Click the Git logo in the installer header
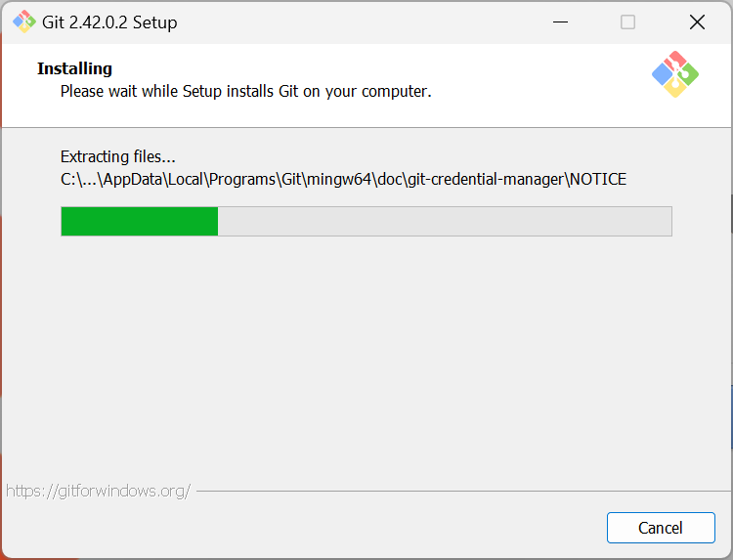 675,74
